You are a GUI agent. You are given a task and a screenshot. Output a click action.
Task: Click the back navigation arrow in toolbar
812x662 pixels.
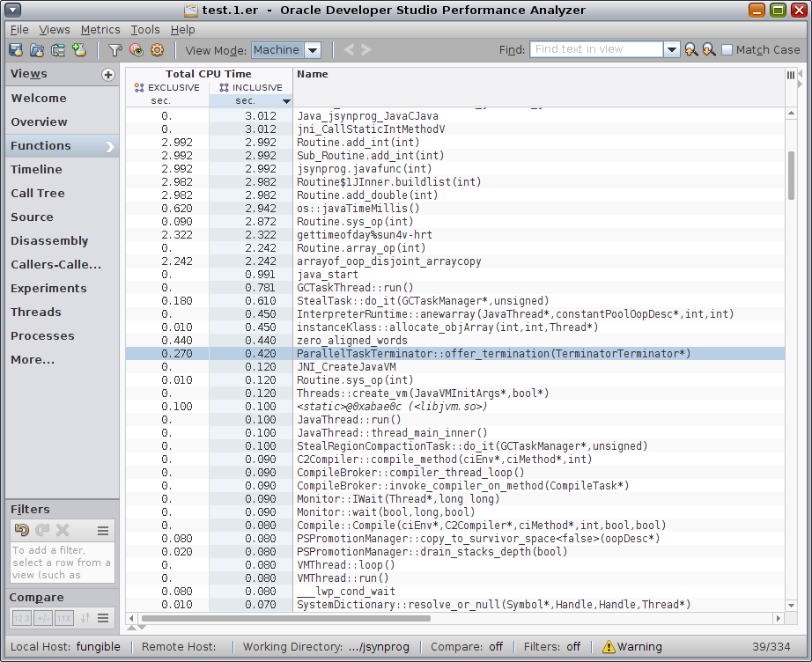349,49
